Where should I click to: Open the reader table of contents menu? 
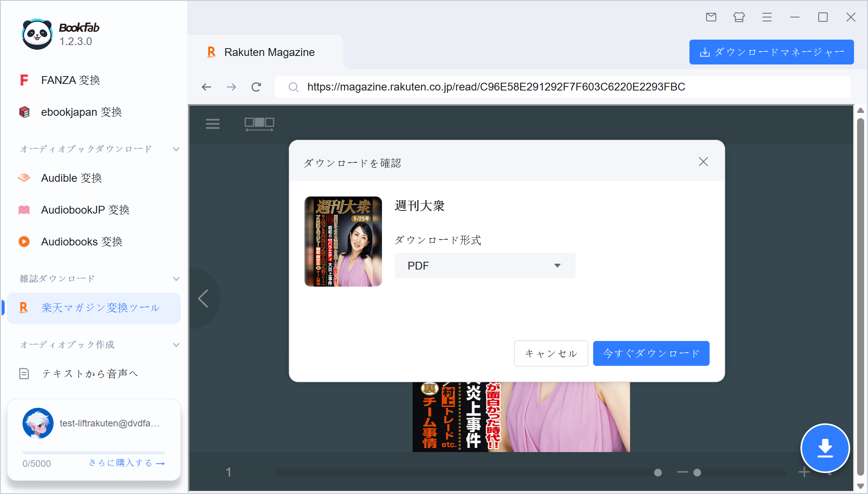[213, 124]
